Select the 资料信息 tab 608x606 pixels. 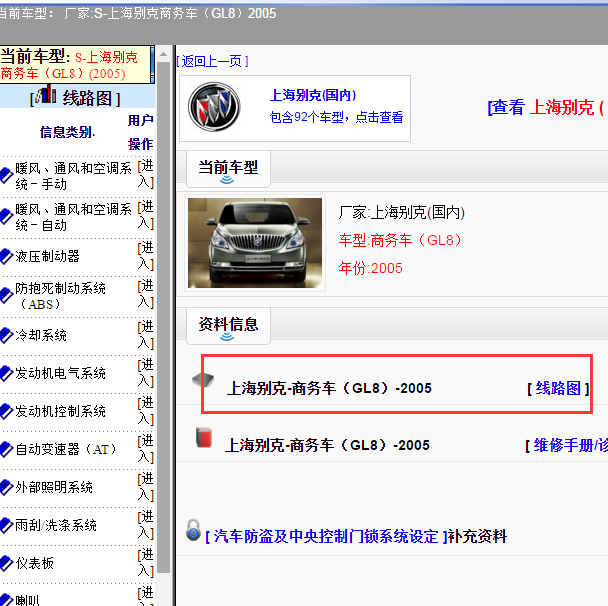tap(228, 325)
